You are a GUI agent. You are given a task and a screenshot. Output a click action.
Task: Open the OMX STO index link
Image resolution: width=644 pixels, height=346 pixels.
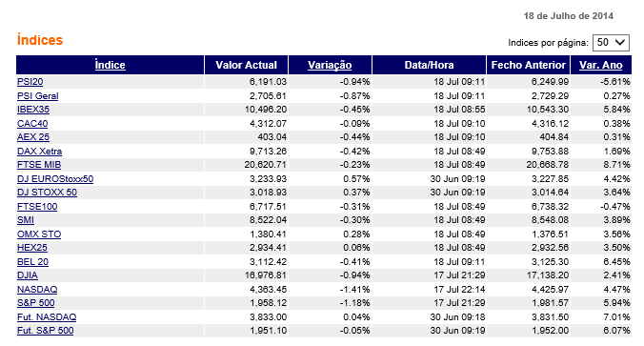(39, 234)
